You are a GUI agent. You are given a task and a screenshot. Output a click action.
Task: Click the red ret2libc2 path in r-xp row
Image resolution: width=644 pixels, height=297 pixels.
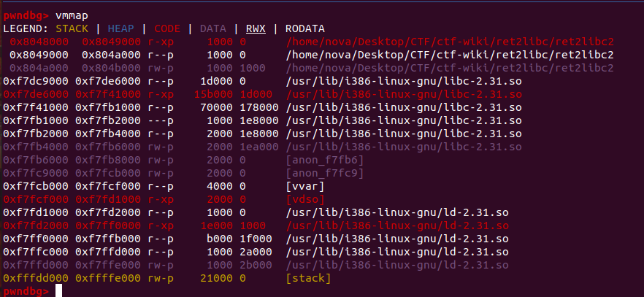[x=449, y=42]
